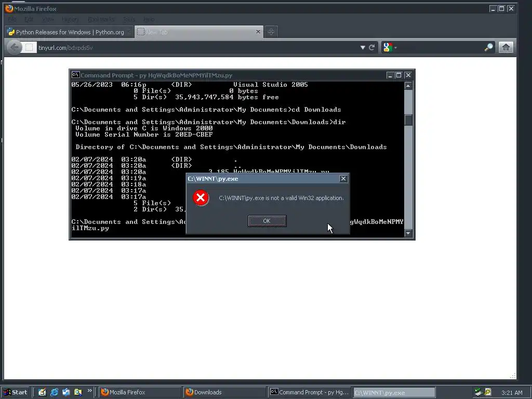Click the Command Prompt scrollbar thumb

408,120
